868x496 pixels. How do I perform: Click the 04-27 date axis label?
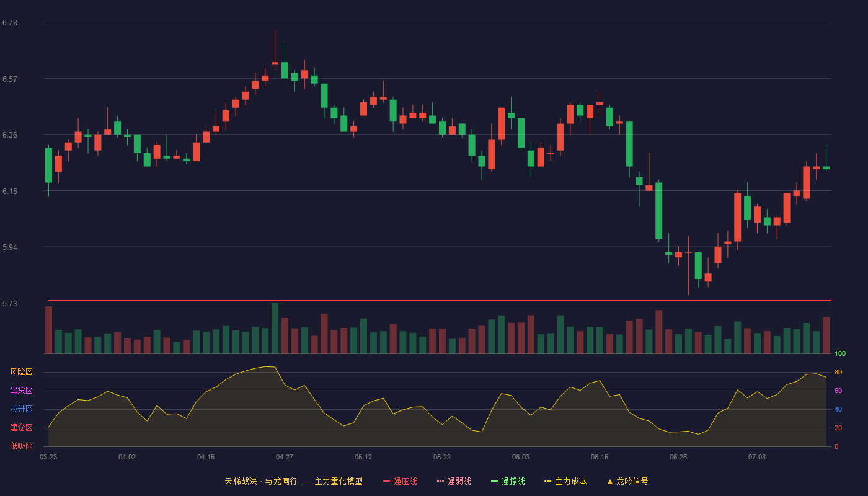[x=285, y=457]
